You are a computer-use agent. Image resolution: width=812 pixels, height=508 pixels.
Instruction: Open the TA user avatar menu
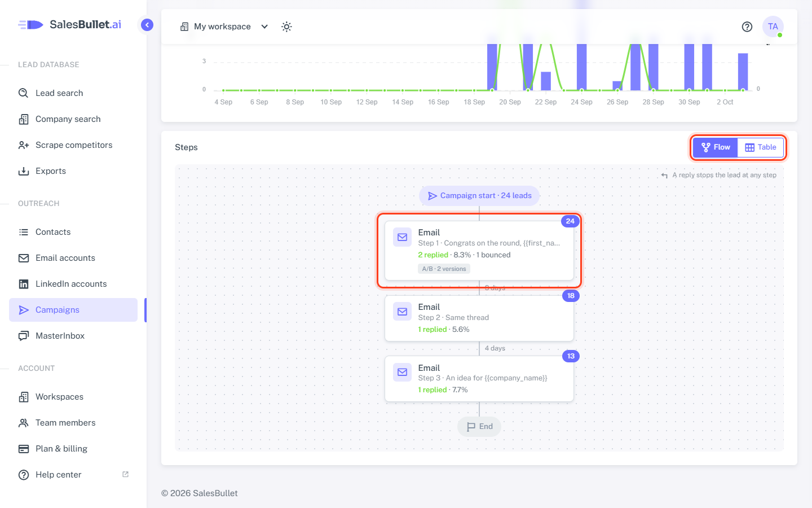click(x=773, y=27)
